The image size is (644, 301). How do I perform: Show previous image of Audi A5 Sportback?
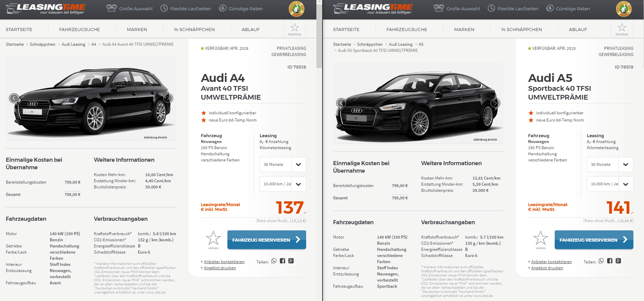341,103
